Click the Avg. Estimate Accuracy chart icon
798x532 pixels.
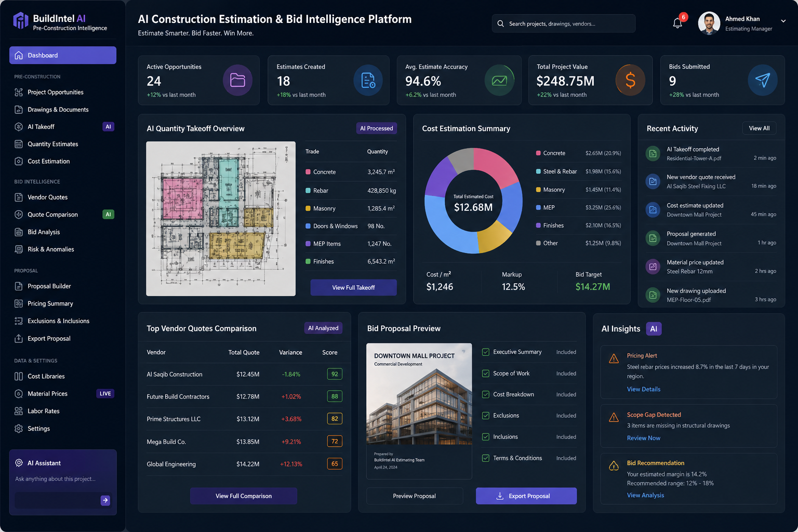click(499, 80)
